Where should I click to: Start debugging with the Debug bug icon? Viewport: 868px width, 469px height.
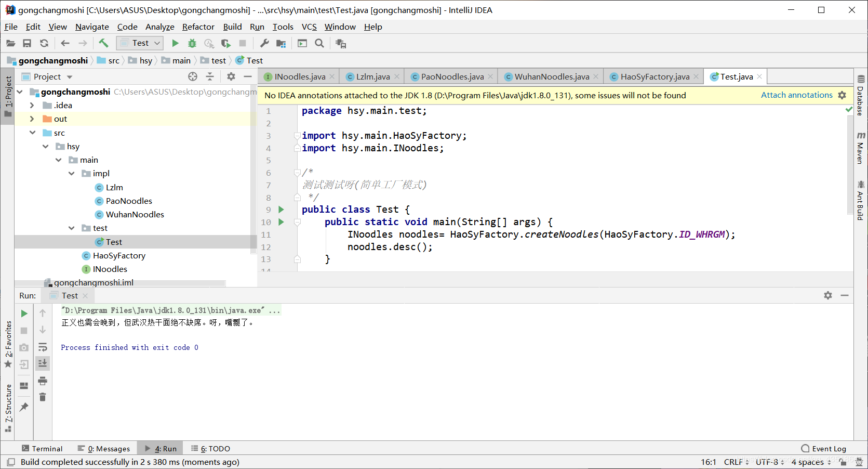pos(192,43)
